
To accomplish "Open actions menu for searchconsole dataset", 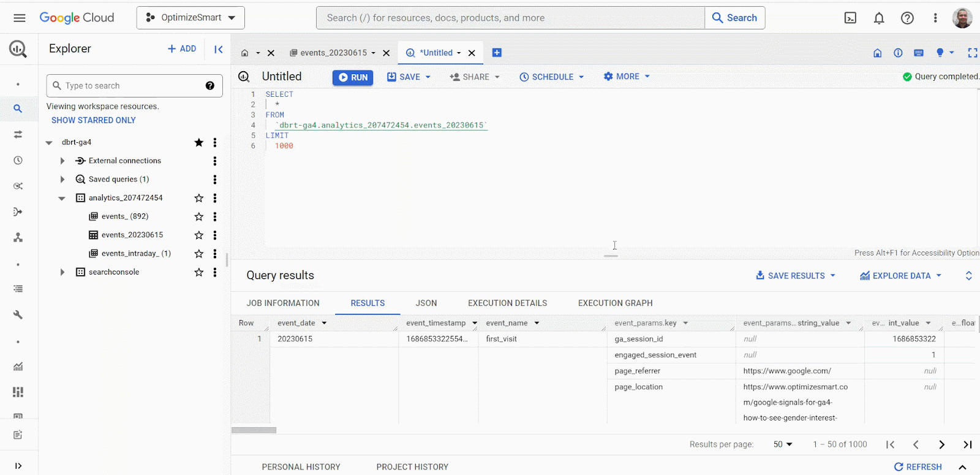I will coord(214,272).
